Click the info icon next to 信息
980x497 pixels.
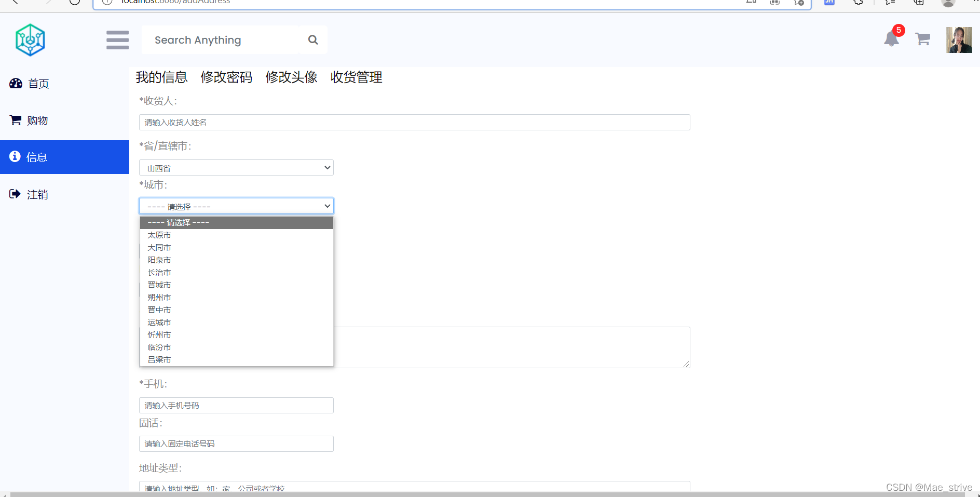coord(15,156)
